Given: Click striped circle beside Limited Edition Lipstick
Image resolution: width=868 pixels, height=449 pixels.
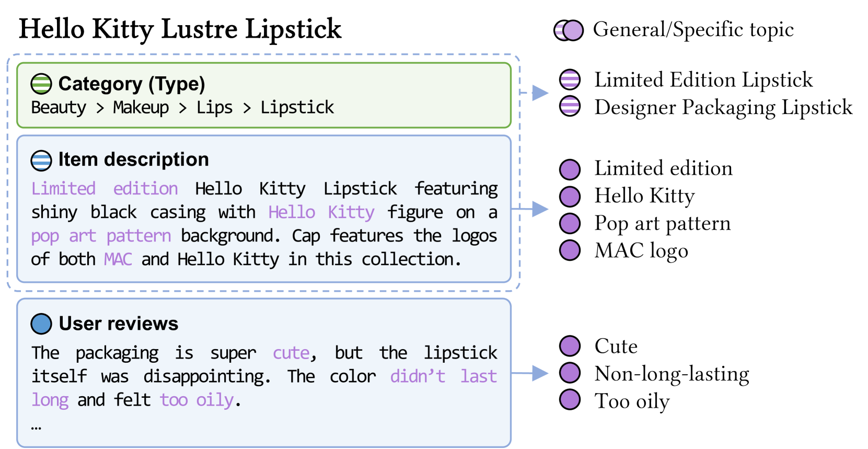Looking at the screenshot, I should [x=570, y=79].
